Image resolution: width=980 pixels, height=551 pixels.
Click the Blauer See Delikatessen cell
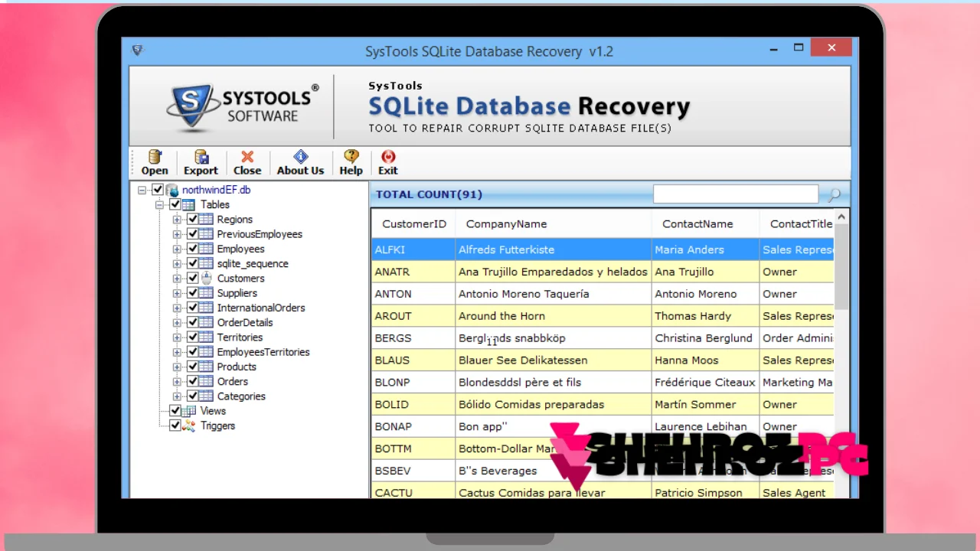[554, 360]
